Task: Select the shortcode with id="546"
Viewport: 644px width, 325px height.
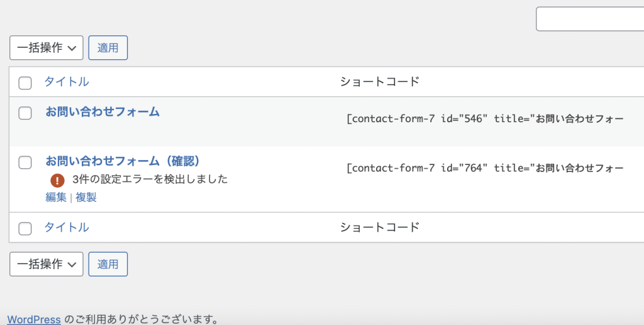Action: click(485, 119)
